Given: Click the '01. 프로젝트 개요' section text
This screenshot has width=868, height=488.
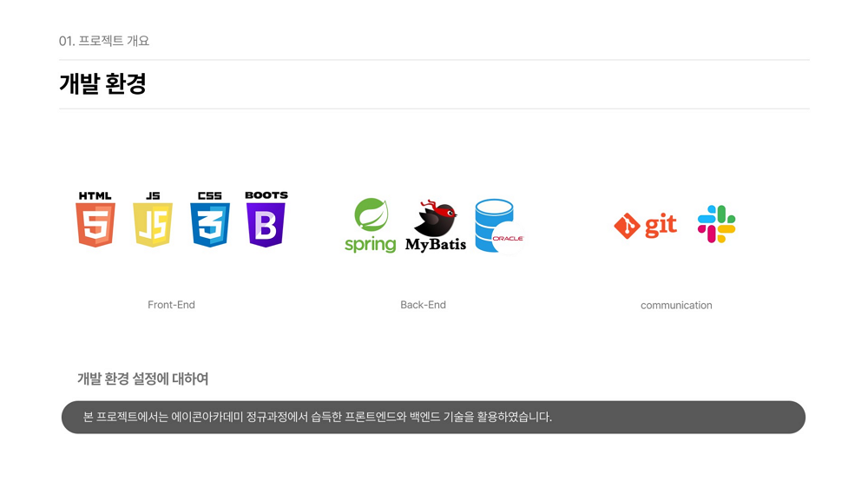Looking at the screenshot, I should pos(104,41).
